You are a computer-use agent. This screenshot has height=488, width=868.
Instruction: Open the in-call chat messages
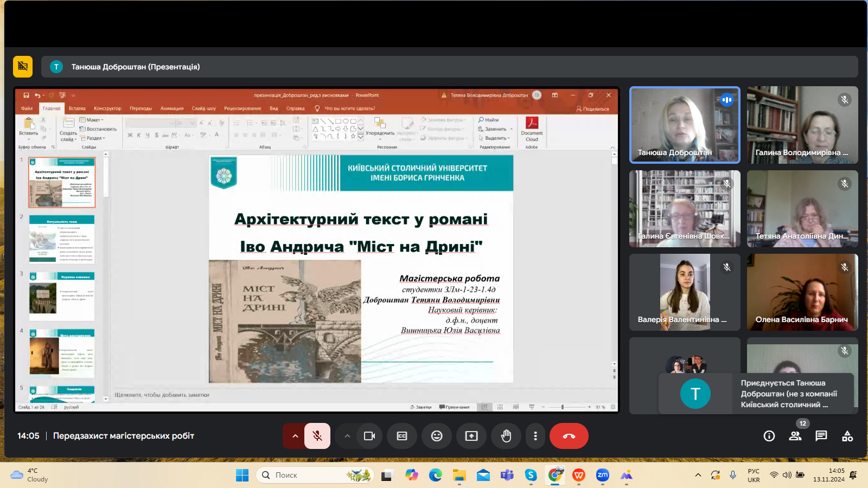coord(821,436)
